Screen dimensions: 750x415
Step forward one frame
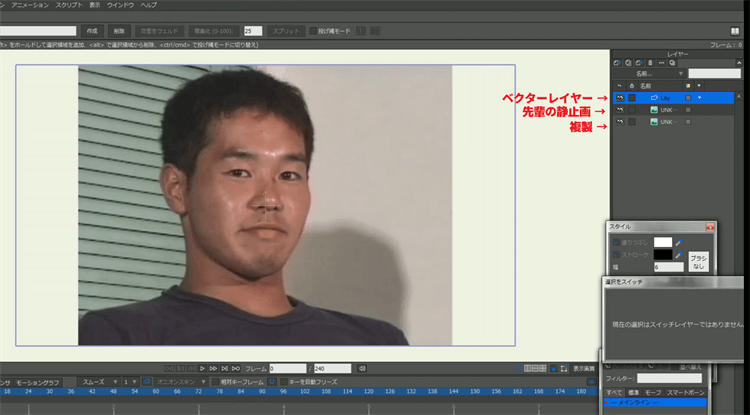coord(213,369)
